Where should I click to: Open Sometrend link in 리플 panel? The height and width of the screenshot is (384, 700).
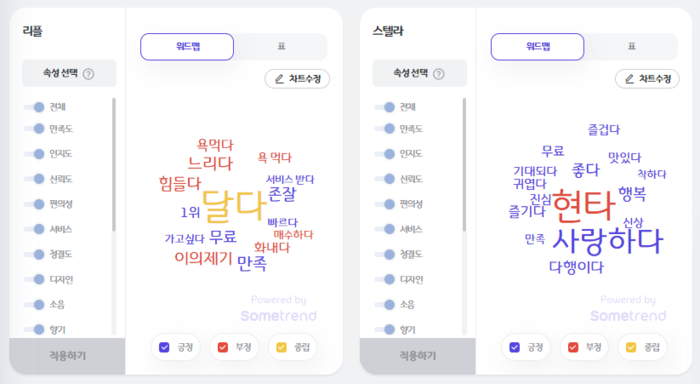[x=279, y=316]
